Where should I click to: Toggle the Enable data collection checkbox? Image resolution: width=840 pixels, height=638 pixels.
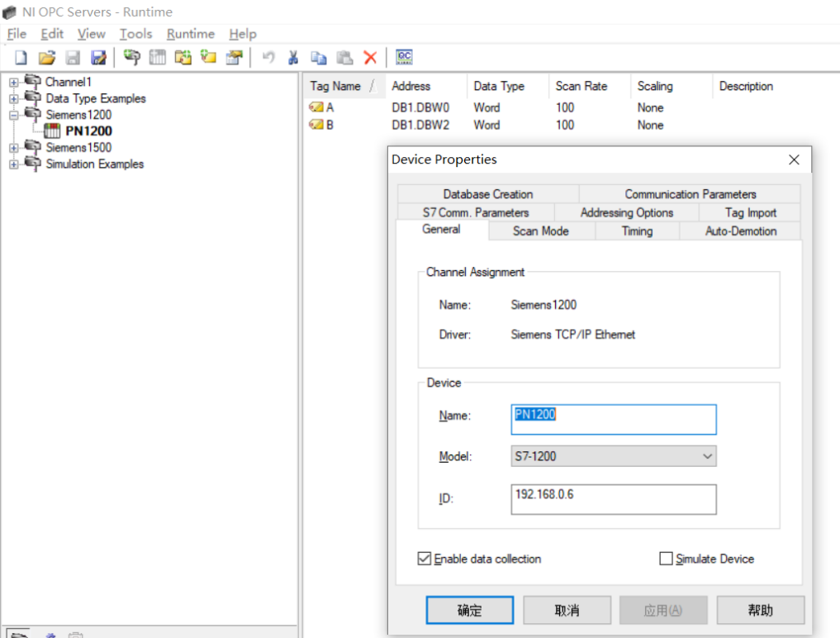425,559
